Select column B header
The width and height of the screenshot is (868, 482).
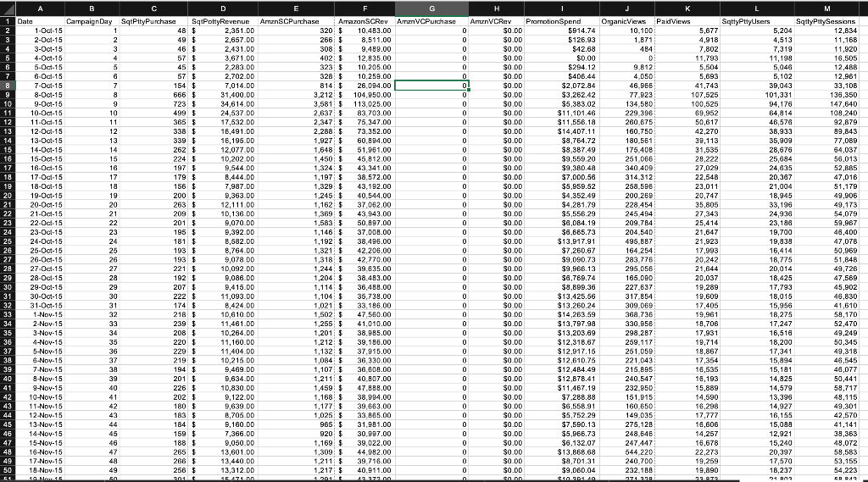click(x=92, y=8)
